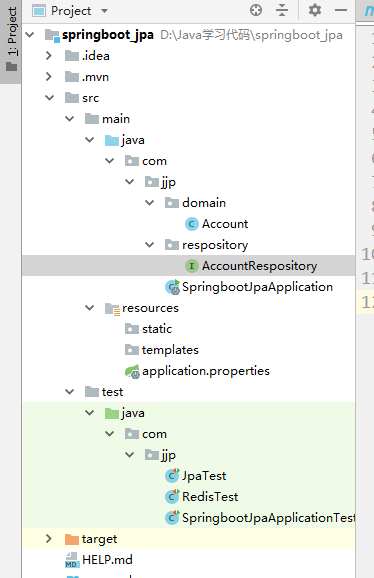
Task: Collapse the main java source folder
Action: pyautogui.click(x=90, y=140)
